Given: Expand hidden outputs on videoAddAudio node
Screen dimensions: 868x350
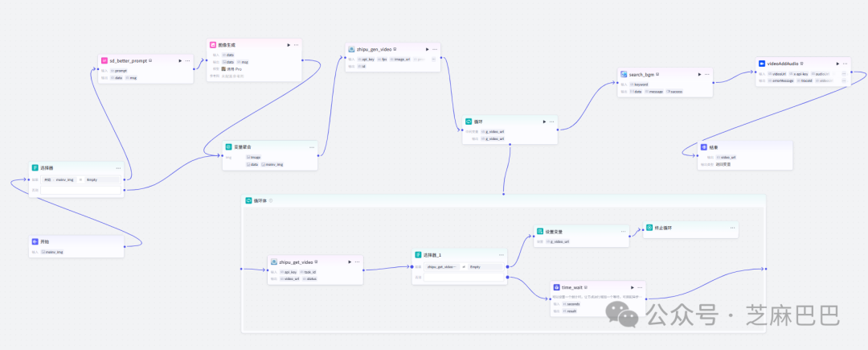Looking at the screenshot, I should point(844,80).
